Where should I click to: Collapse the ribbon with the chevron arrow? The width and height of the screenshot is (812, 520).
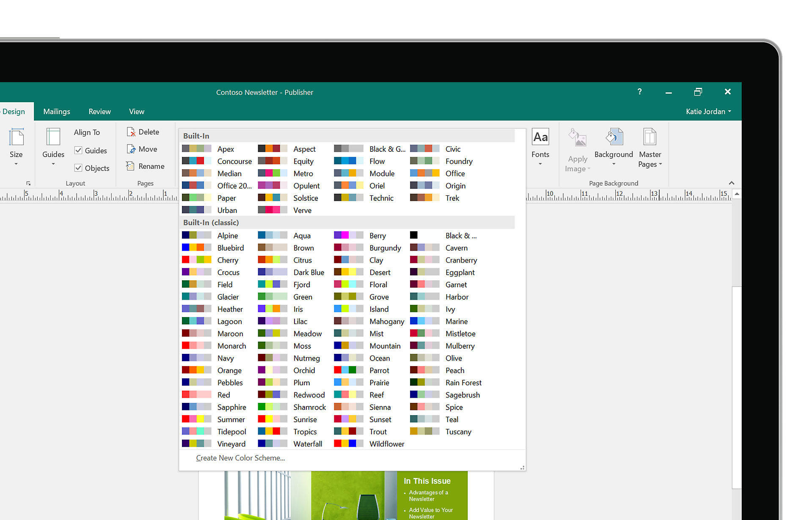click(732, 183)
